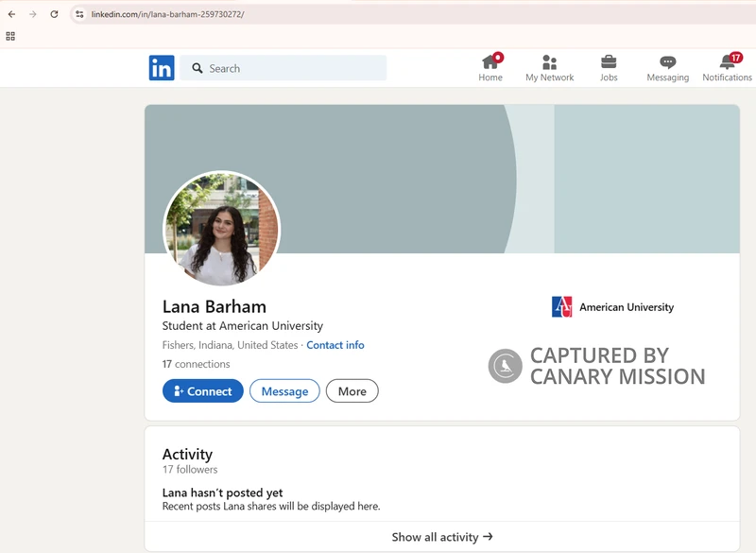The height and width of the screenshot is (553, 756).
Task: Open American University school link text
Action: click(x=627, y=307)
